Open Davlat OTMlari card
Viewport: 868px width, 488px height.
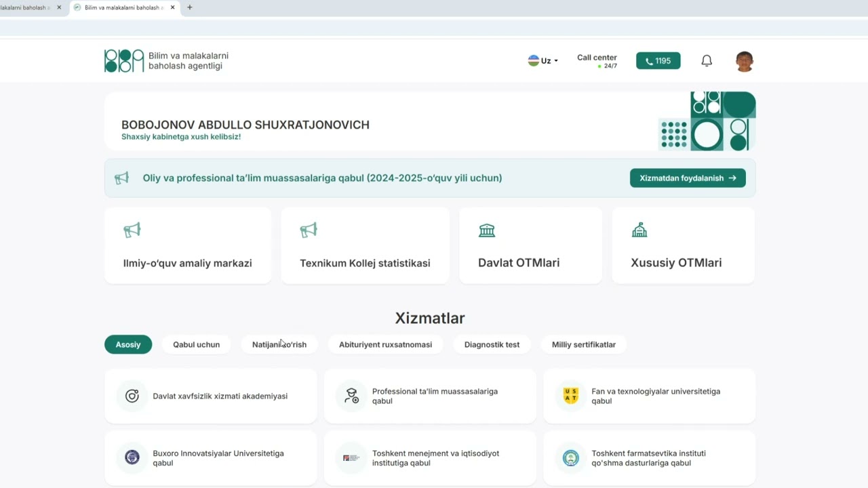point(530,245)
